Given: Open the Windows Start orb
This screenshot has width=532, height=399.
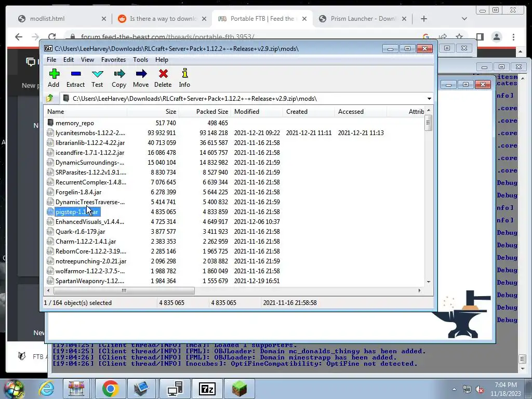Looking at the screenshot, I should [14, 389].
